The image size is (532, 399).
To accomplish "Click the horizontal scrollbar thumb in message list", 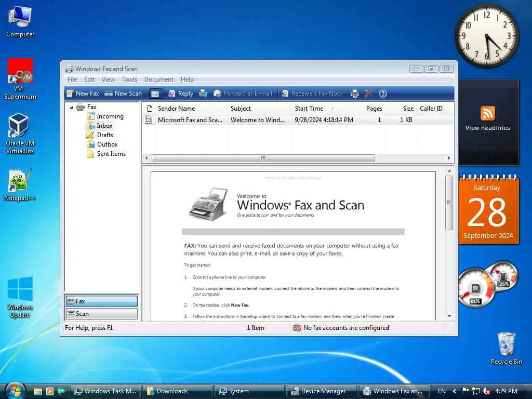I will 263,158.
